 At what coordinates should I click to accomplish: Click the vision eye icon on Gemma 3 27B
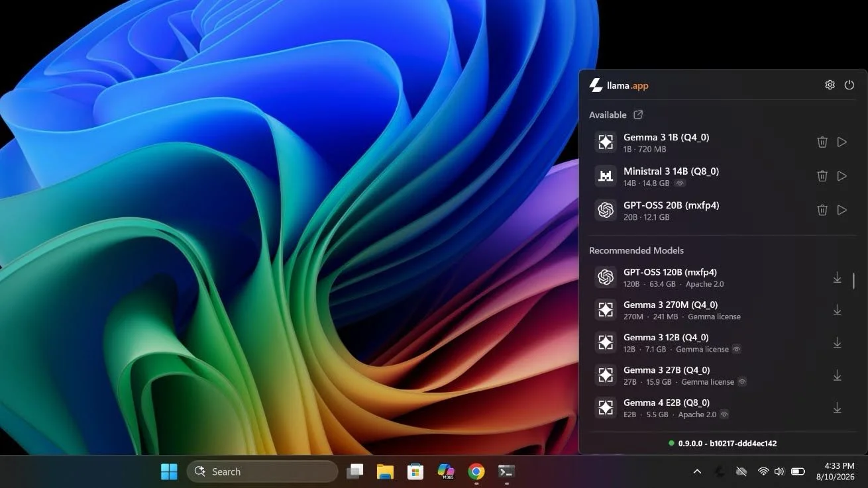click(742, 382)
